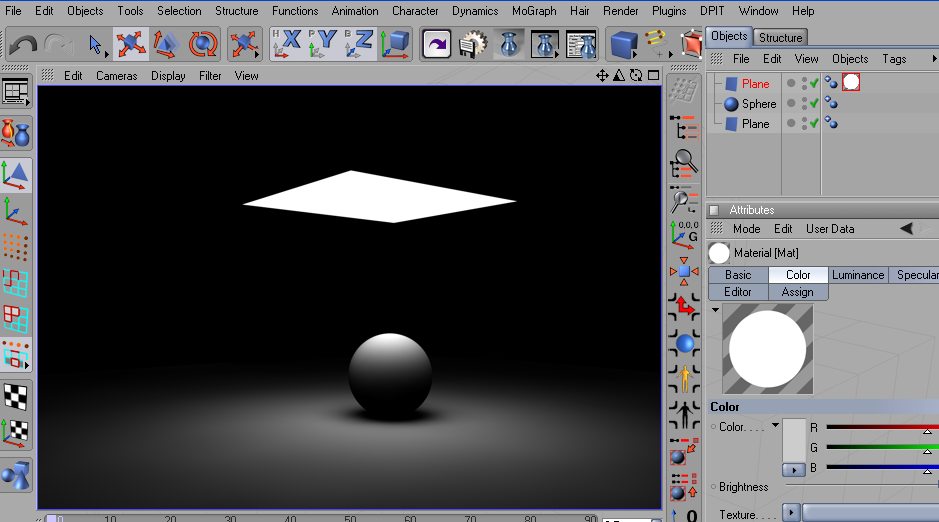Image resolution: width=939 pixels, height=522 pixels.
Task: Select the Use Points mode
Action: coord(16,247)
